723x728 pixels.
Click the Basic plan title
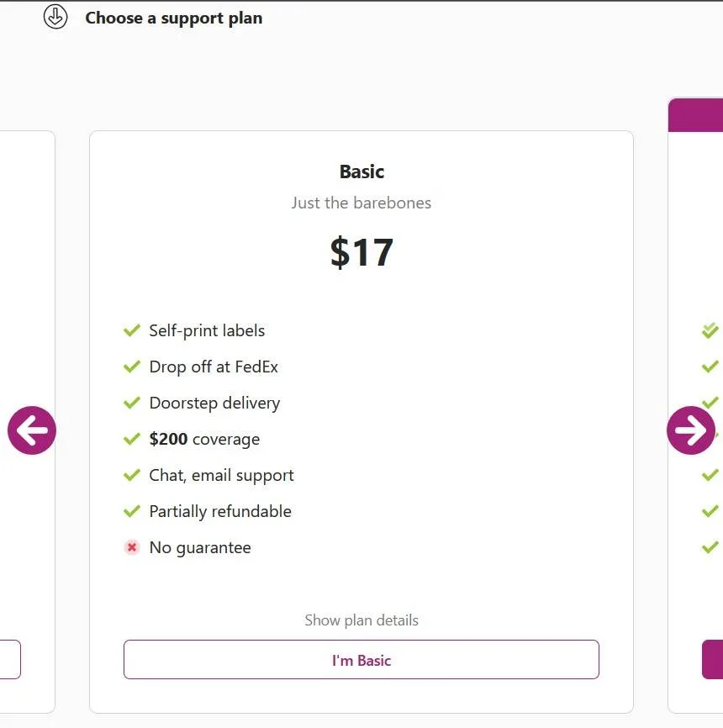pyautogui.click(x=361, y=171)
